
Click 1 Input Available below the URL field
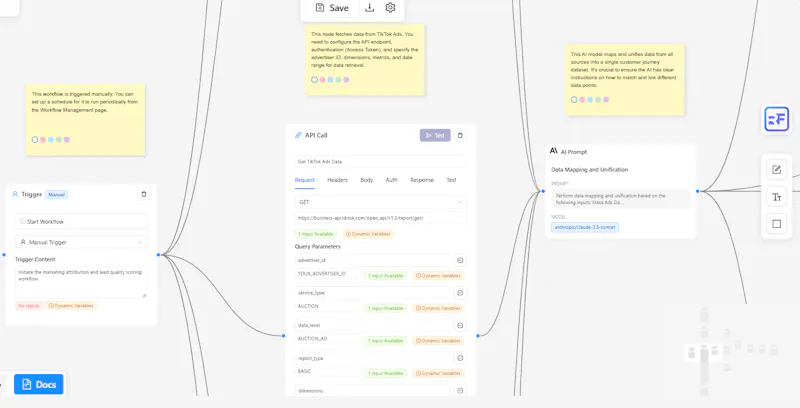pyautogui.click(x=316, y=234)
